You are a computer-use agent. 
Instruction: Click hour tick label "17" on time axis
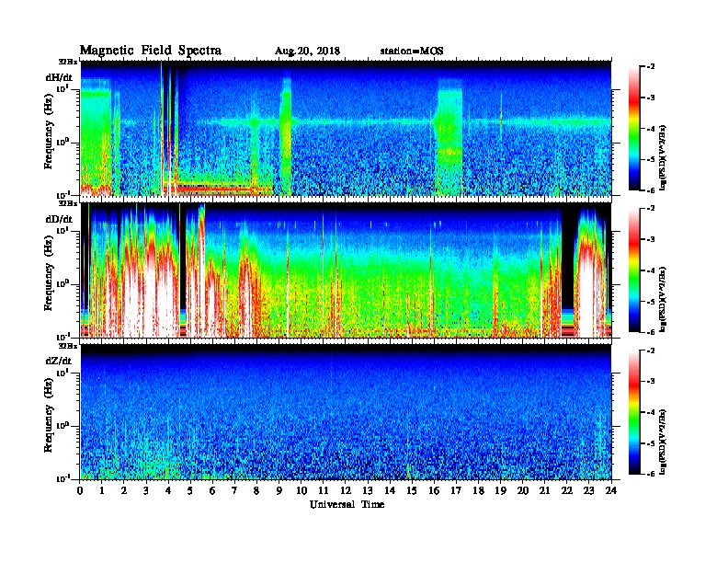pos(456,491)
